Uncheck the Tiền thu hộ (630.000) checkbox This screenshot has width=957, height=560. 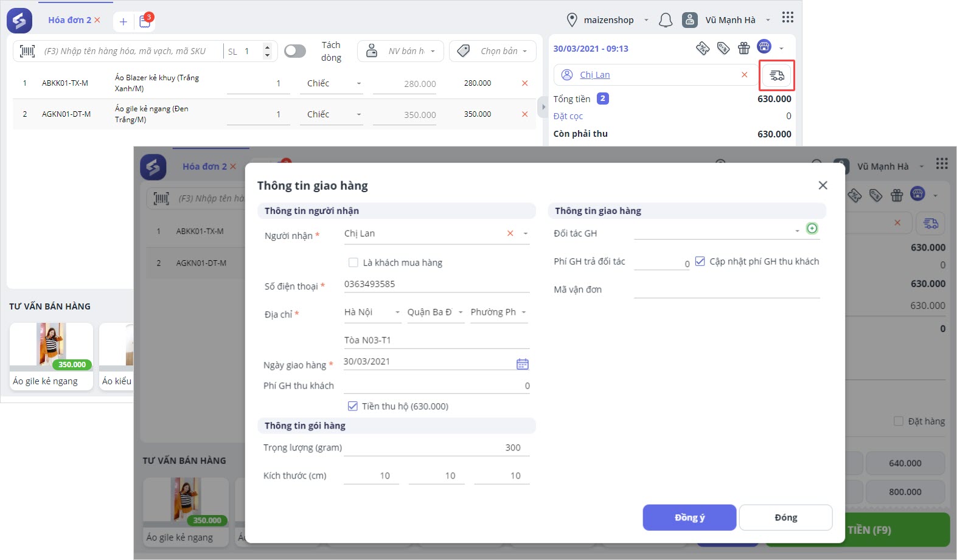pos(353,406)
